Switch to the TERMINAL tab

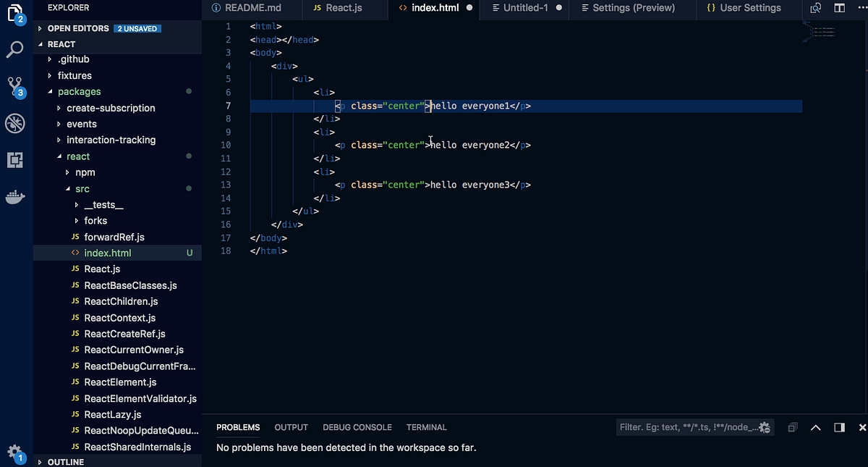point(426,427)
